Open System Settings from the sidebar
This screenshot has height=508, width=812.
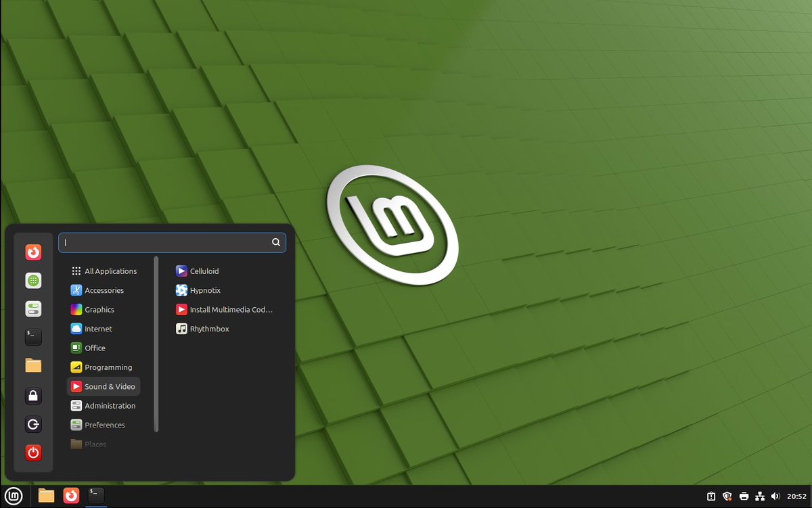pyautogui.click(x=32, y=308)
